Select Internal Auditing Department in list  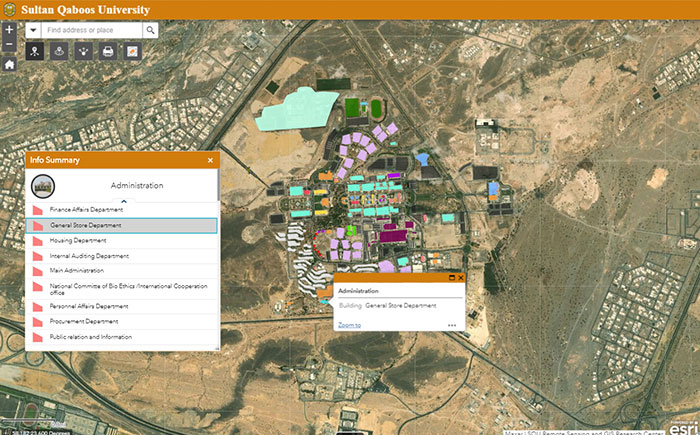pos(121,256)
